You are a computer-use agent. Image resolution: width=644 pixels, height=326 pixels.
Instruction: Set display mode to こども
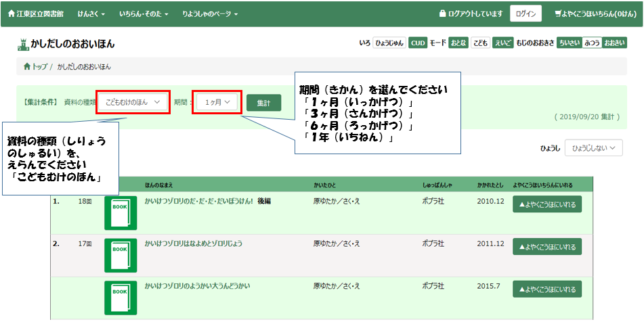(x=480, y=43)
